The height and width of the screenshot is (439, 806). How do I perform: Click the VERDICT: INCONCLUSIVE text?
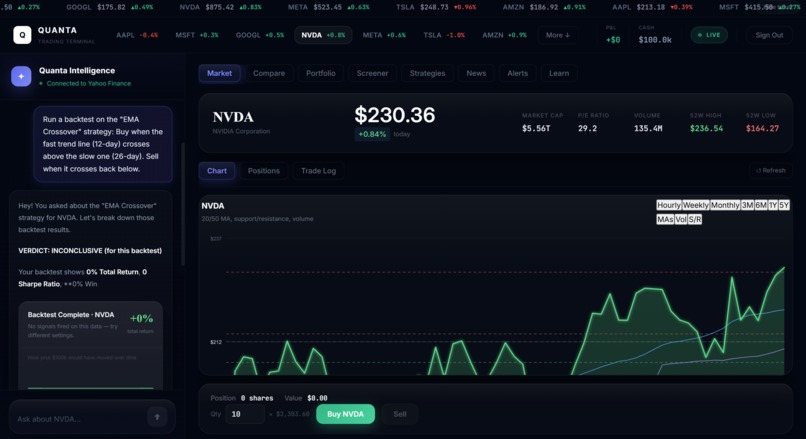(90, 251)
